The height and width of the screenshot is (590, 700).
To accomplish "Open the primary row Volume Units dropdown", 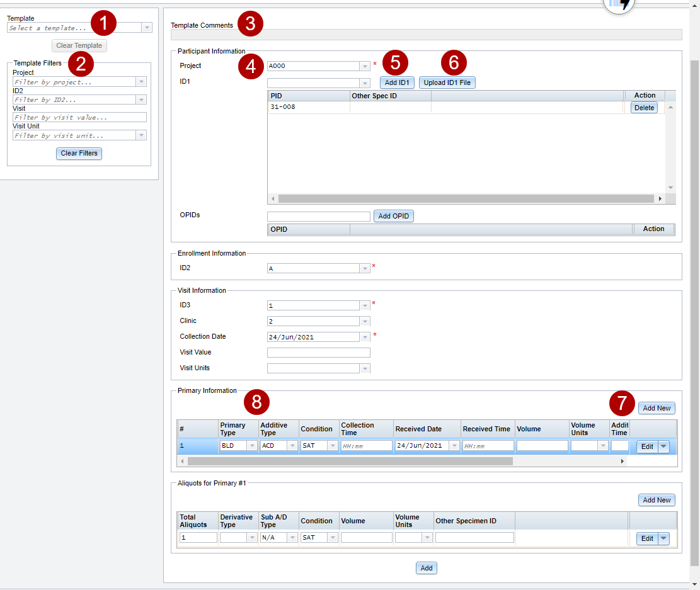I will tap(603, 445).
